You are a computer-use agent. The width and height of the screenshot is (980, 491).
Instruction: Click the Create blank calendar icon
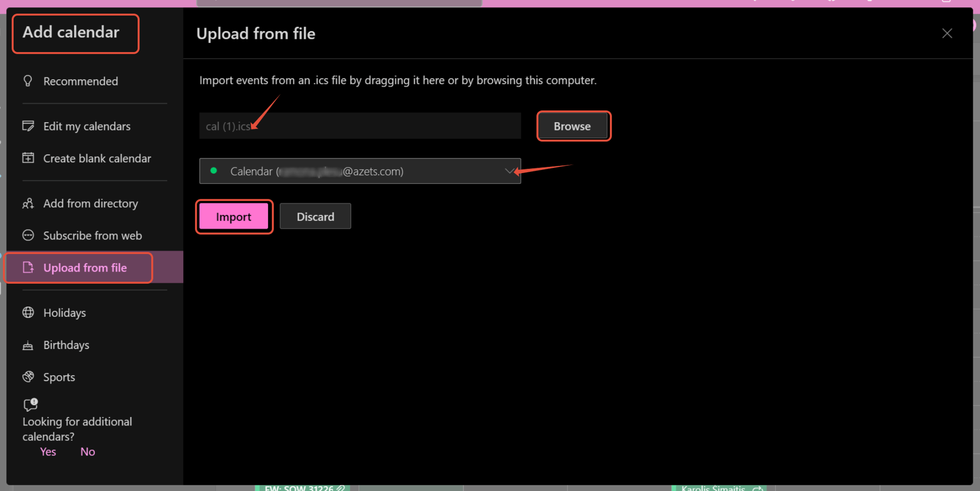[28, 158]
